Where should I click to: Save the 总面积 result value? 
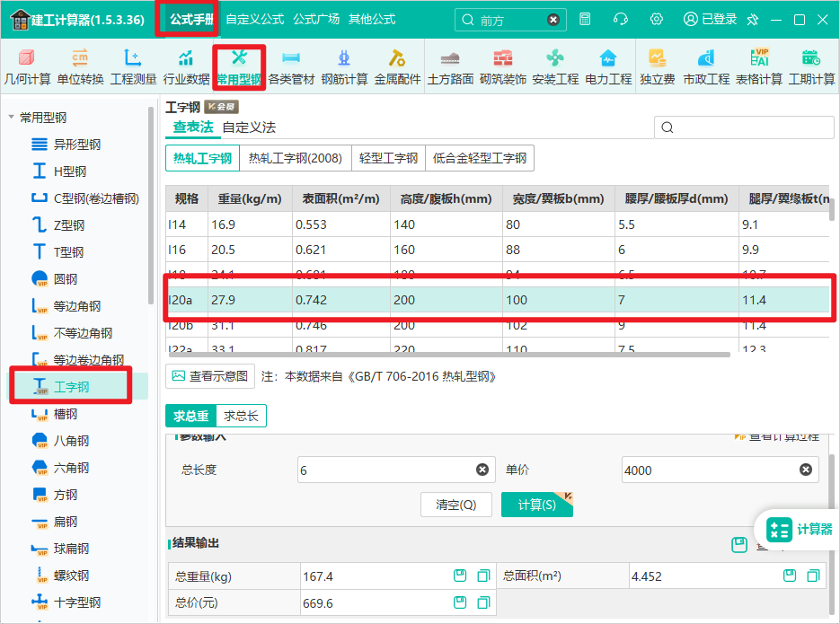pos(790,576)
